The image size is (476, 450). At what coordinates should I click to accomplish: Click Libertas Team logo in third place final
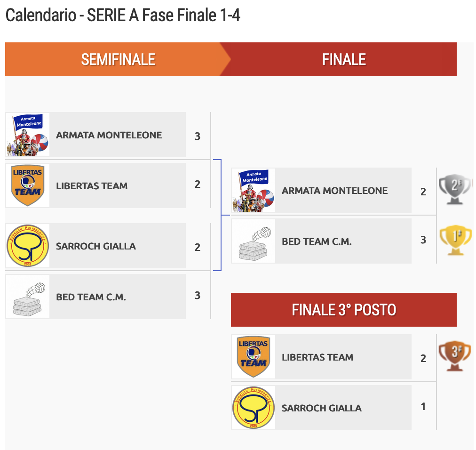point(254,357)
